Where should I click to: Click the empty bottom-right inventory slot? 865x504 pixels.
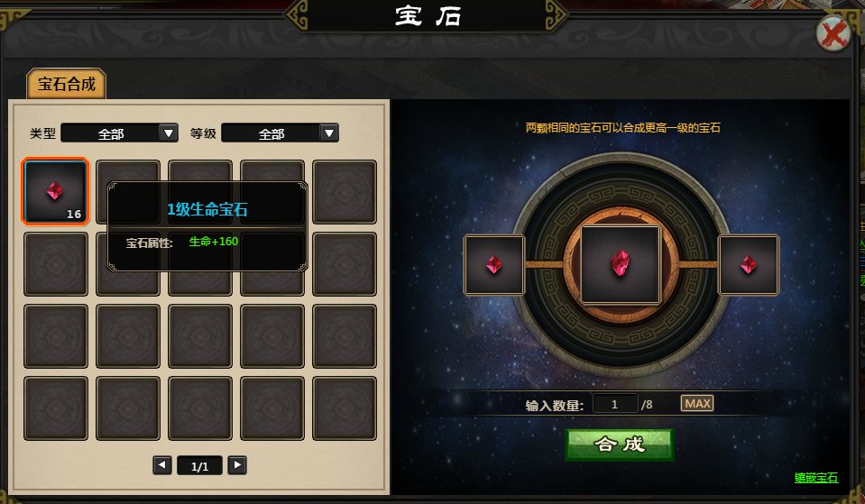pos(345,408)
